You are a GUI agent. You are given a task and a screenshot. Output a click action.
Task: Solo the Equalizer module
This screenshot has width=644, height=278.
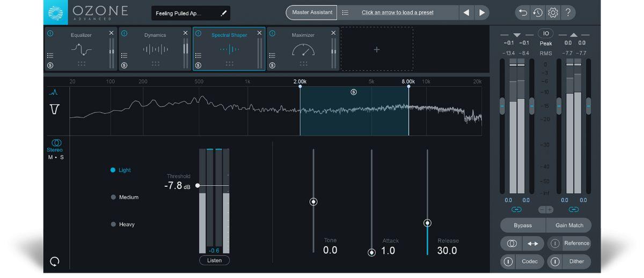coord(50,65)
